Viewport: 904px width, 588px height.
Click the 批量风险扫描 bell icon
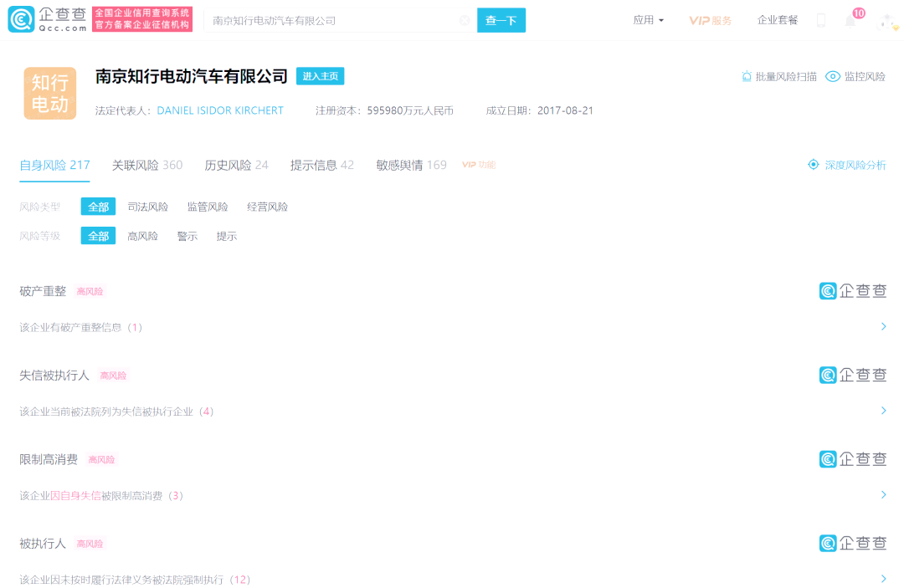747,77
